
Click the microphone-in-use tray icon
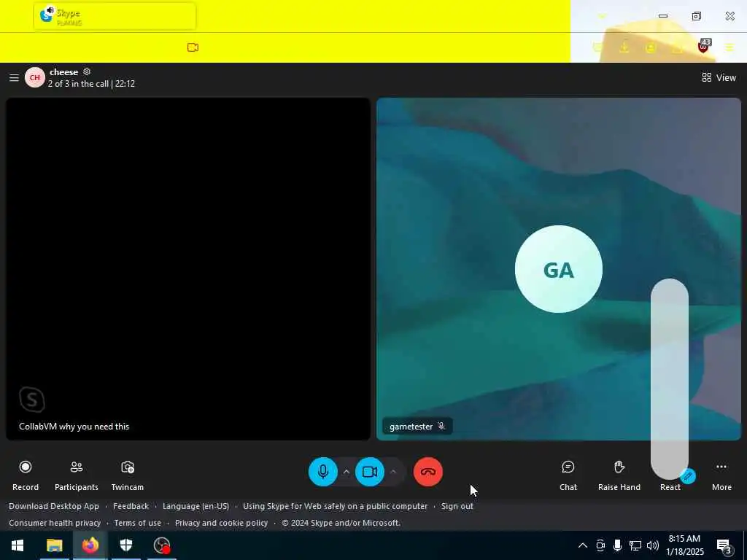click(617, 545)
